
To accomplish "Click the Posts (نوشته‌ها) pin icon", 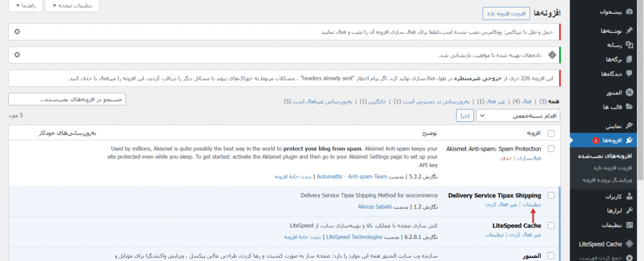I will coord(629,31).
